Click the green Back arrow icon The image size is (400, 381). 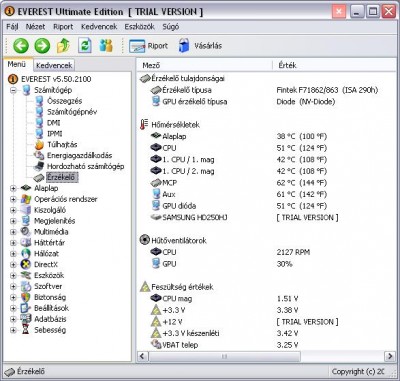pos(21,46)
